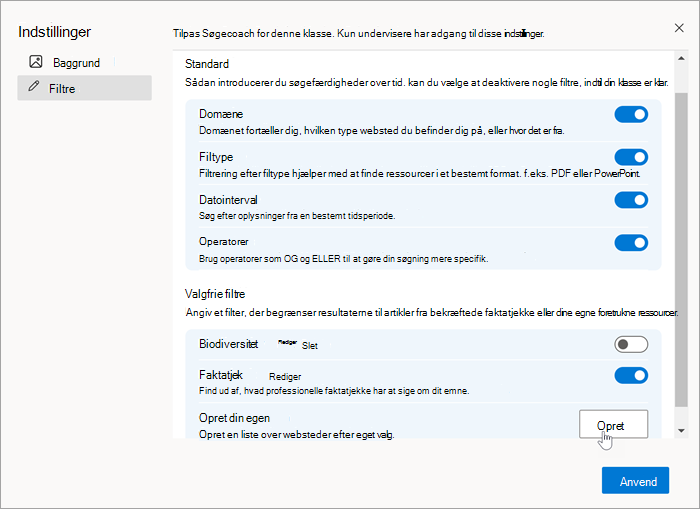Screen dimensions: 700x509
Task: Click 'Find ud af, hvad professionelle faktatjekke' text
Action: pos(334,391)
